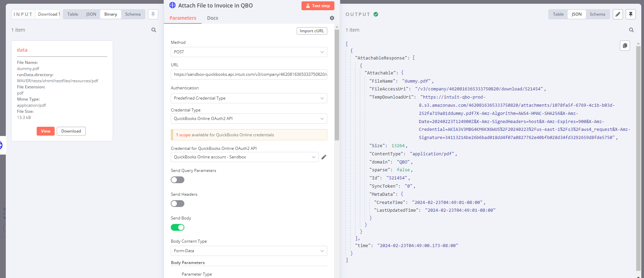Click the FileAccessUri value
The height and width of the screenshot is (278, 644).
pyautogui.click(x=479, y=89)
